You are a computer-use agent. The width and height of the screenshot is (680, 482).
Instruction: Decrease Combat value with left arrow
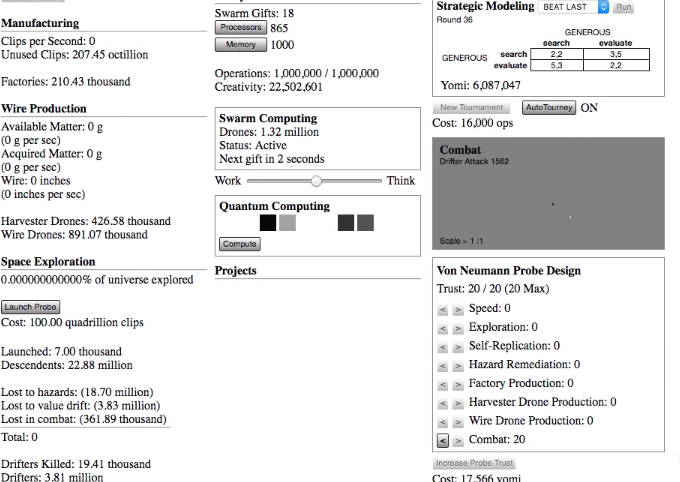[443, 440]
